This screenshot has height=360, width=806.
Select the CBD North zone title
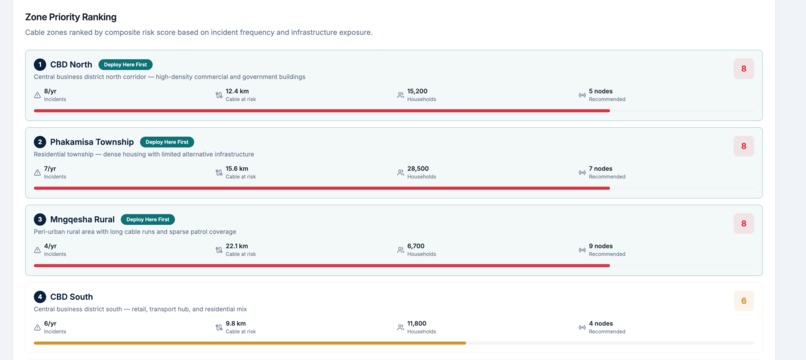point(71,65)
